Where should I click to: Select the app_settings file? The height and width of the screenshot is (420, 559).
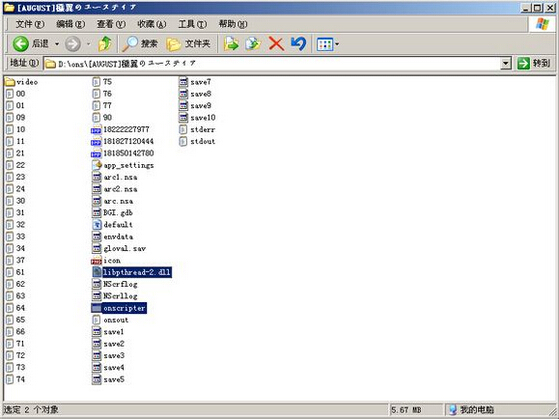[123, 165]
